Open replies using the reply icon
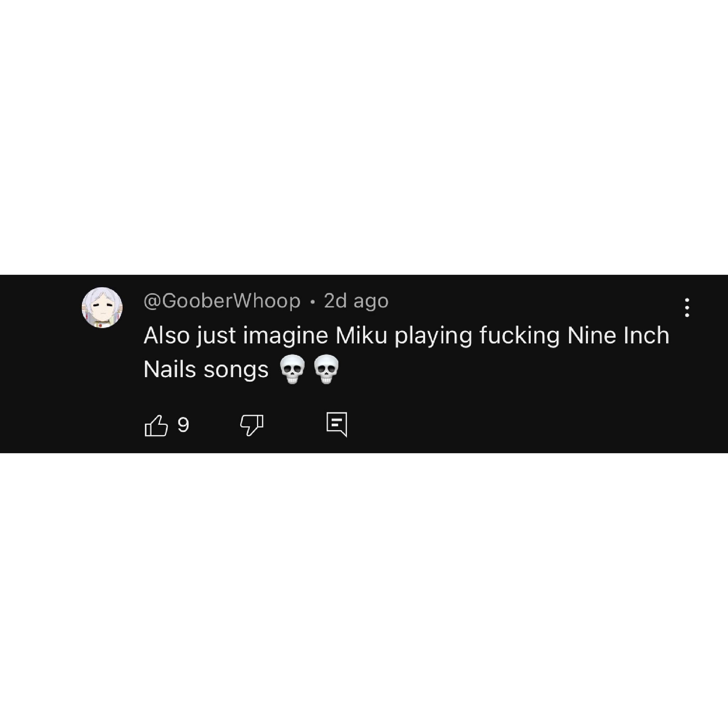Screen dimensions: 728x728 tap(337, 425)
